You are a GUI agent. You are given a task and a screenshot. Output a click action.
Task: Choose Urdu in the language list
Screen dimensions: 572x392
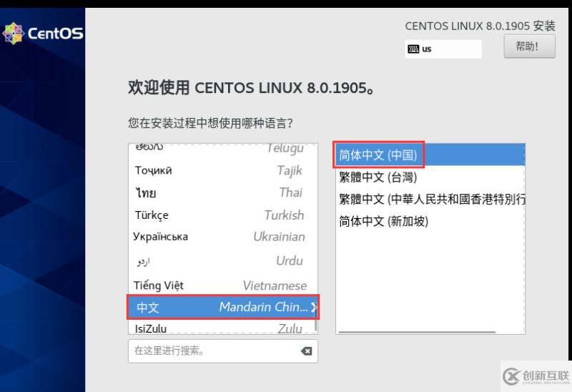pyautogui.click(x=222, y=260)
